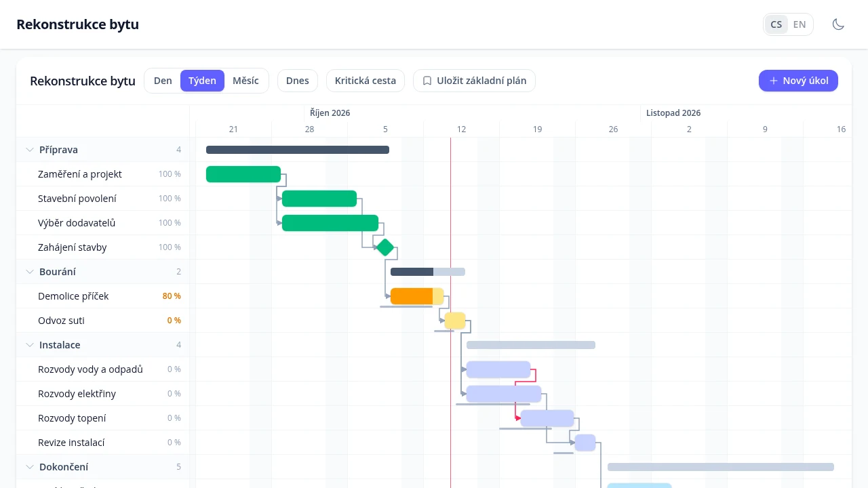Toggle dark mode moon icon
Image resolution: width=868 pixels, height=488 pixels.
(838, 24)
